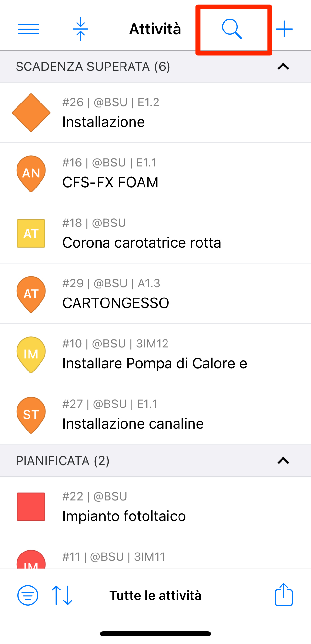Collapse the Scadenza Superata section
Image resolution: width=311 pixels, height=644 pixels.
(x=283, y=67)
